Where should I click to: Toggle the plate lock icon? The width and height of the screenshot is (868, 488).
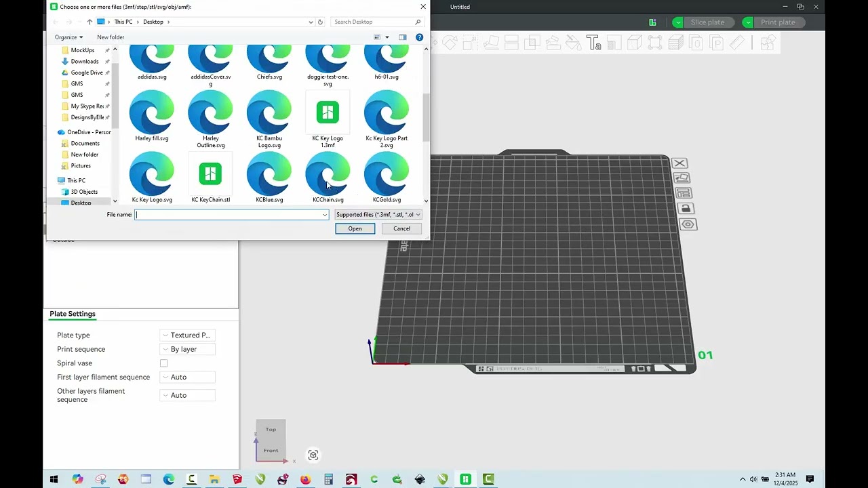click(x=686, y=209)
